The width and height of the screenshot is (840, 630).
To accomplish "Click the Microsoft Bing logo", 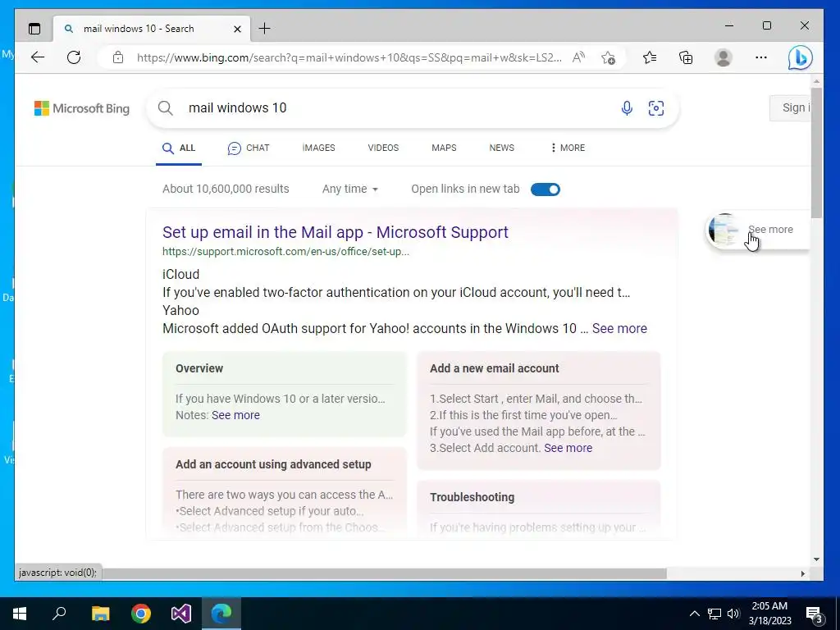I will pos(82,108).
